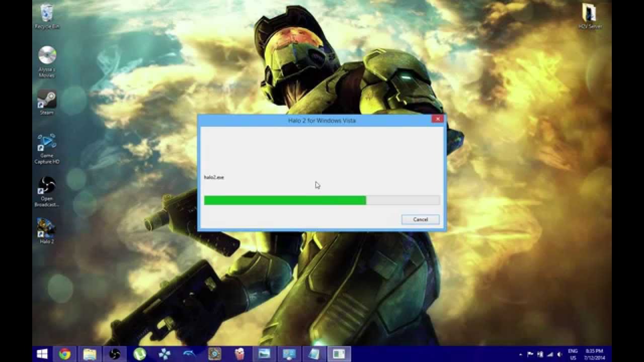
Task: Click the popcorn bucket taskbar icon
Action: [x=239, y=354]
